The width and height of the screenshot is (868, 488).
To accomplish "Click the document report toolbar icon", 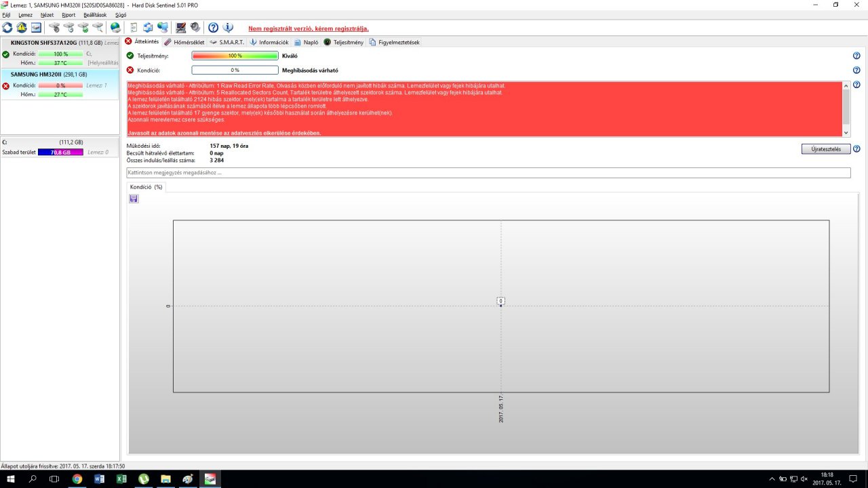I will 133,28.
